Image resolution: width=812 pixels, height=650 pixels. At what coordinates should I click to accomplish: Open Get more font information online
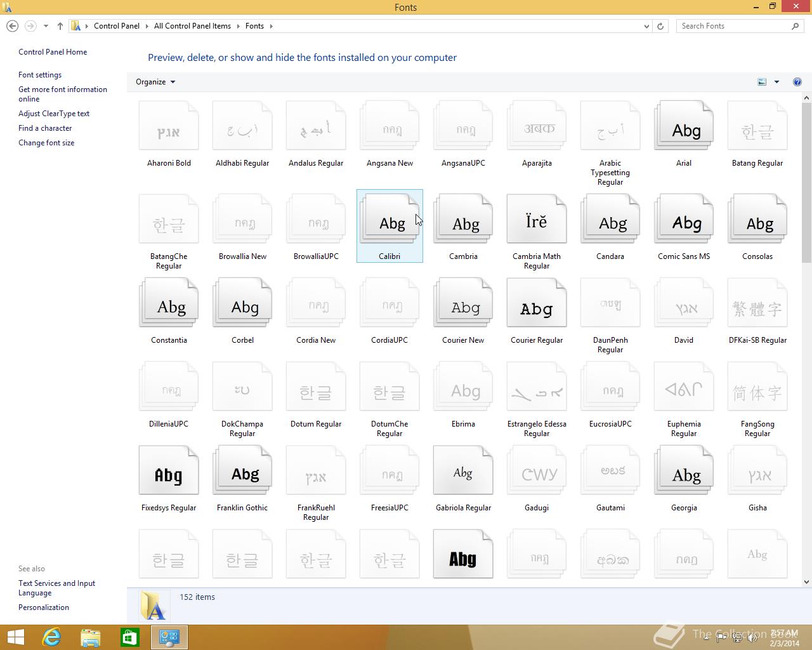click(63, 94)
